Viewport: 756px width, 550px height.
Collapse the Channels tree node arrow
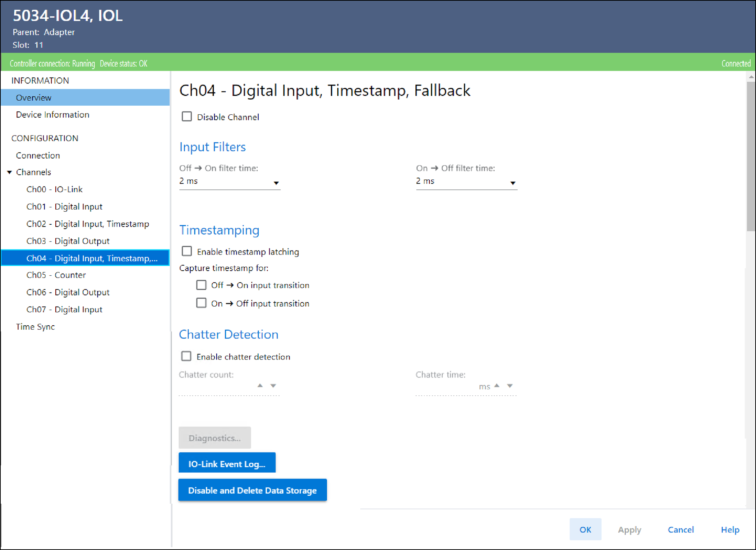click(10, 173)
